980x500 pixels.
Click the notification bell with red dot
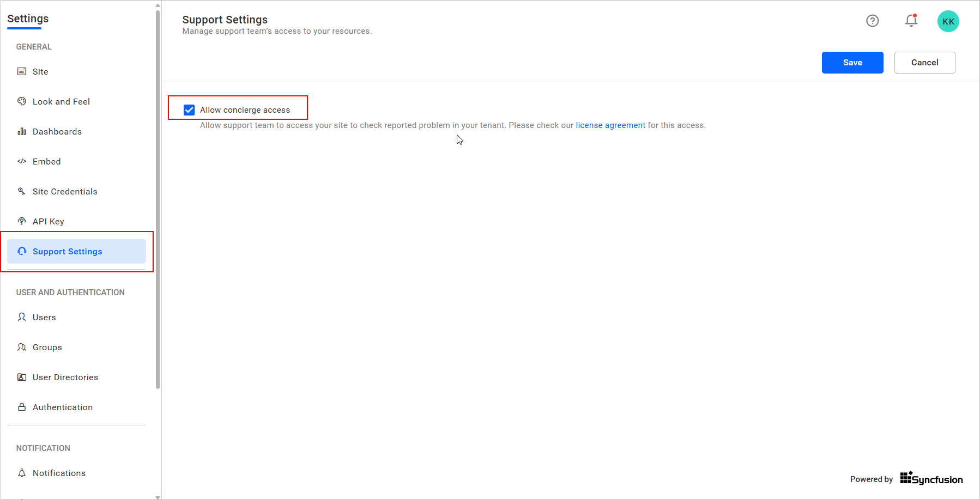point(911,21)
